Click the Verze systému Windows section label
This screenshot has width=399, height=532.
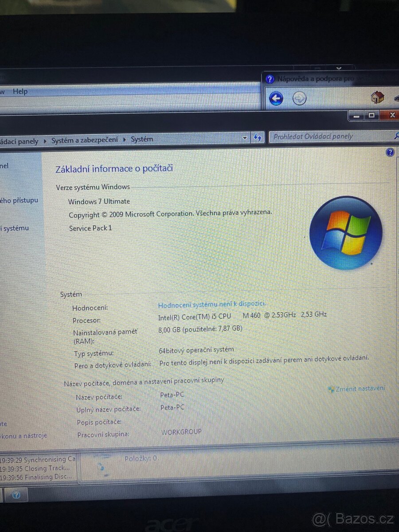tap(93, 187)
